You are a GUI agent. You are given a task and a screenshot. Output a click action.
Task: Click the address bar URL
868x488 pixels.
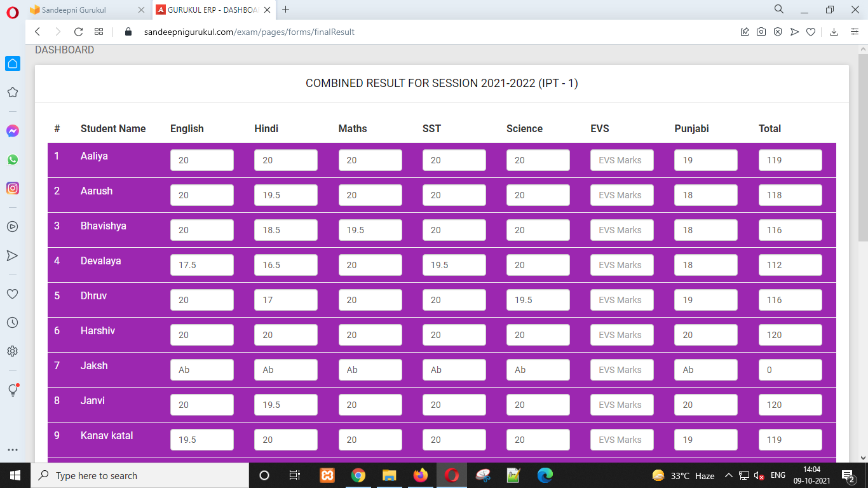(x=249, y=32)
